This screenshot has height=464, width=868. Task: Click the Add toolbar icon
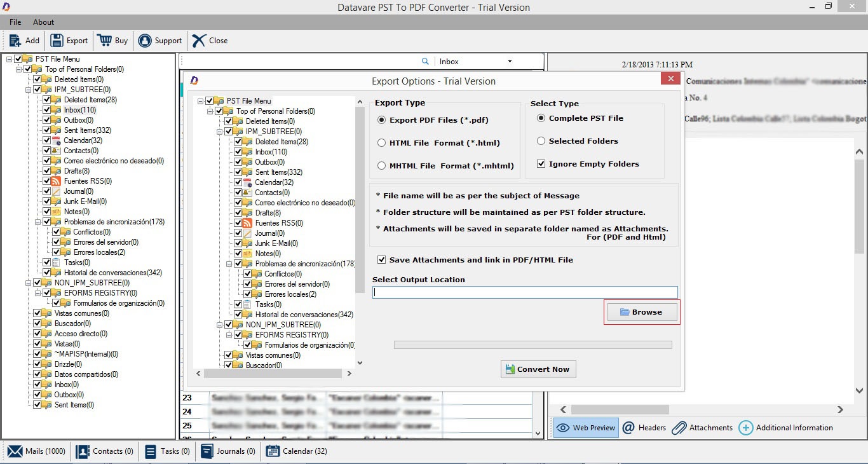pos(15,41)
